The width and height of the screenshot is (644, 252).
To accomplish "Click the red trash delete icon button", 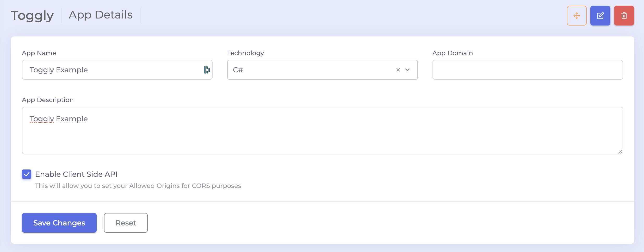I will point(624,16).
